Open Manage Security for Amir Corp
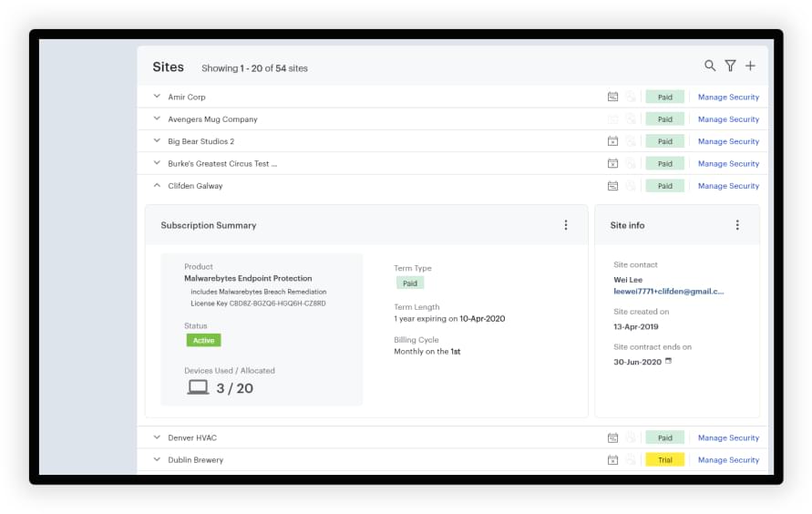 point(728,97)
